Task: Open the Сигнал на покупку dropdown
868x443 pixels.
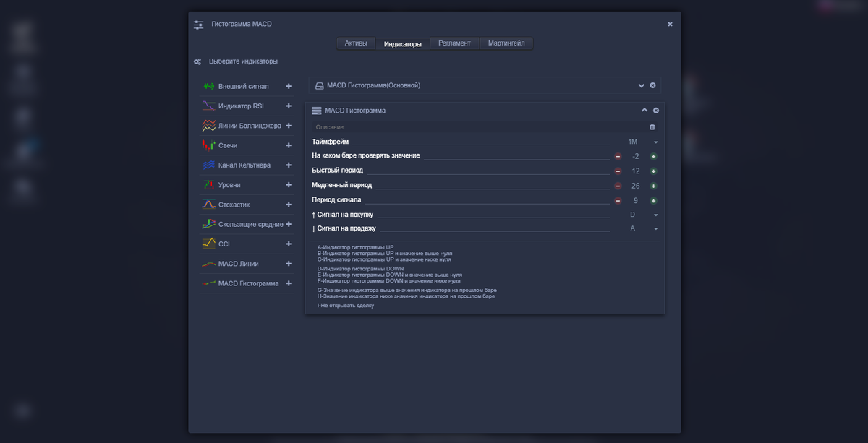Action: click(656, 215)
